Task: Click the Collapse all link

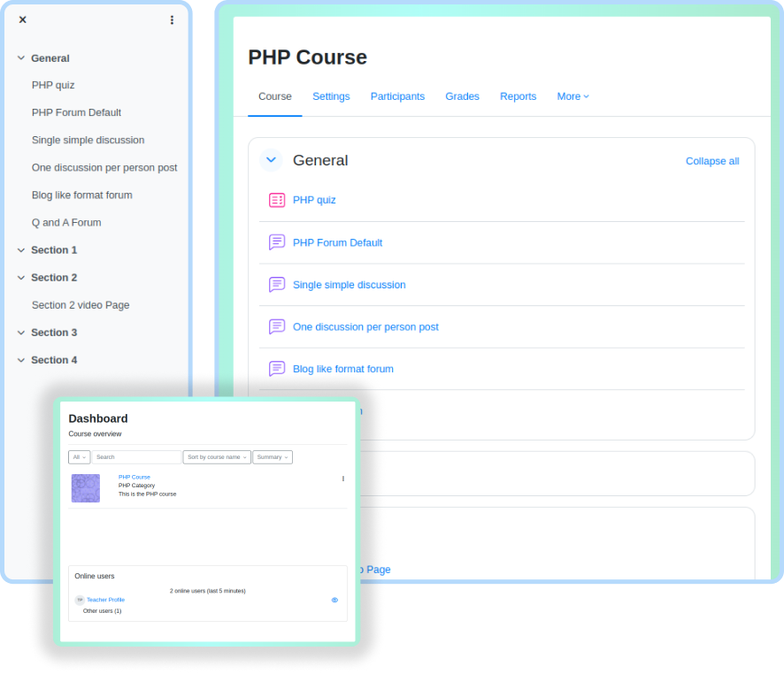Action: [712, 161]
